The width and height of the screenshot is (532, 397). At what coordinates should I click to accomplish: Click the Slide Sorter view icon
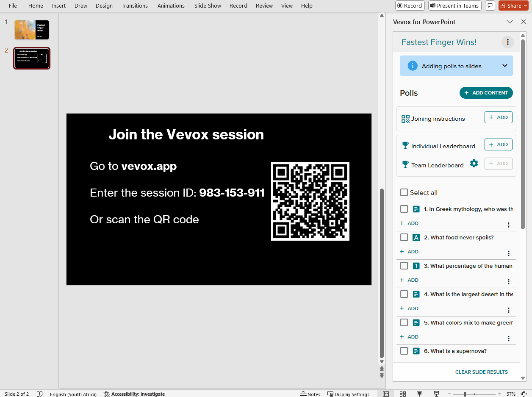click(403, 394)
